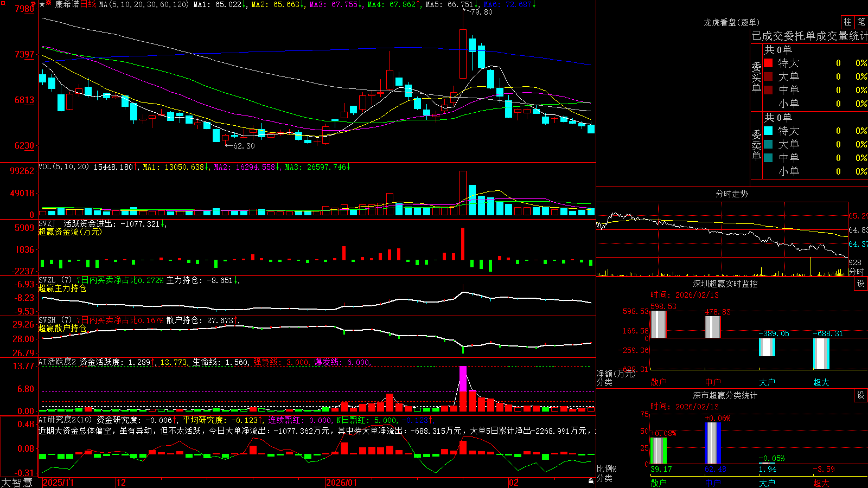Click the 598.53 散户 bar in 实时监控
868x488 pixels.
coord(658,324)
